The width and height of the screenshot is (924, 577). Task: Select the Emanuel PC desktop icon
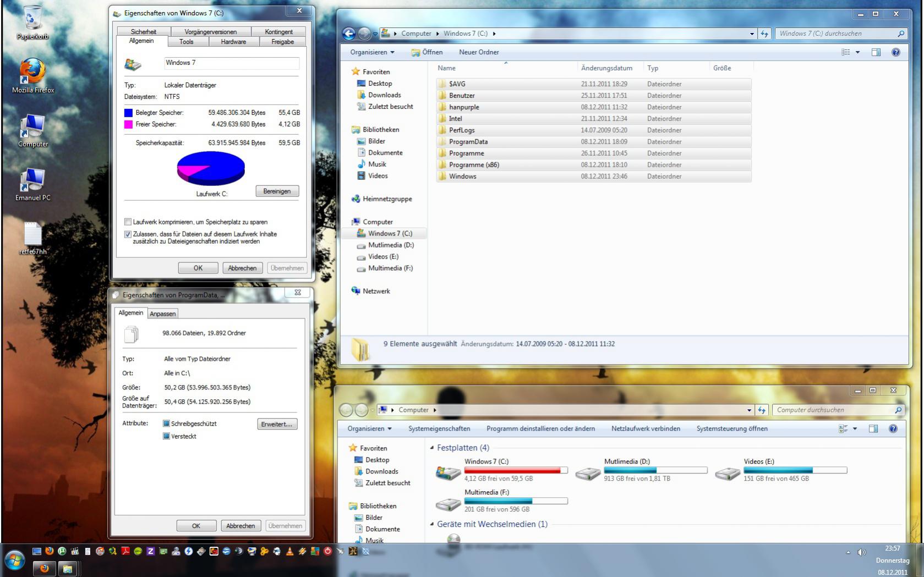pyautogui.click(x=33, y=184)
